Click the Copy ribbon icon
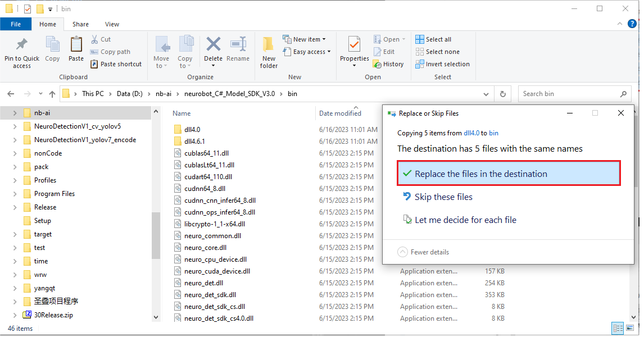644x337 pixels. click(52, 44)
